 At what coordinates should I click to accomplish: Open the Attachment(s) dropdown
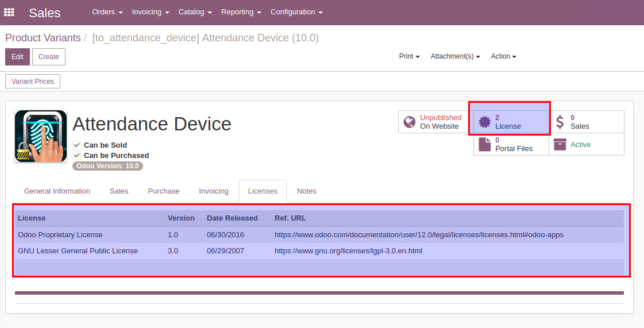tap(455, 56)
